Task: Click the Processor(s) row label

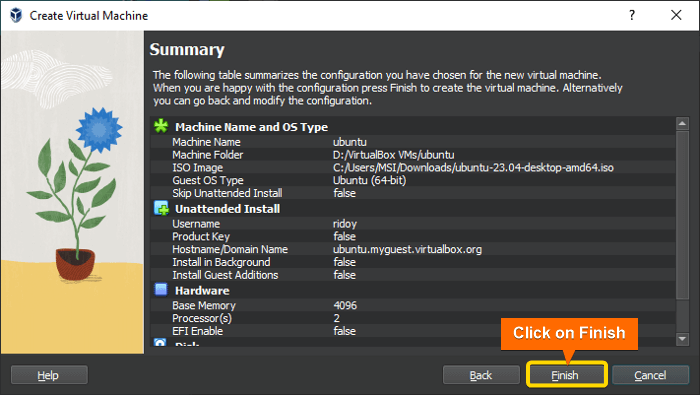Action: coord(202,318)
